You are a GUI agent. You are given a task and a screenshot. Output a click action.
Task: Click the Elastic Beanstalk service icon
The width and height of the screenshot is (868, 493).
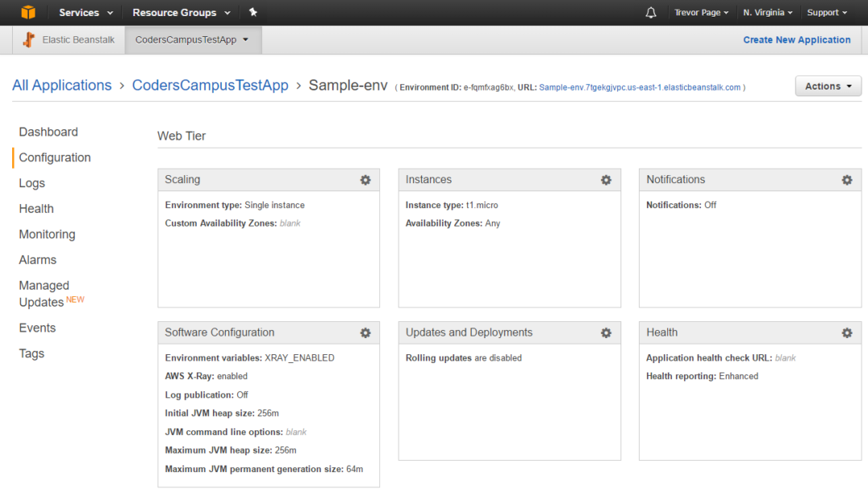click(x=29, y=39)
